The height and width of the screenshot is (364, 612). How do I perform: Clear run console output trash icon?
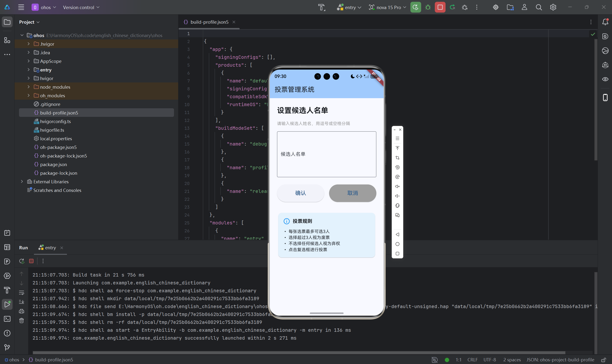click(x=22, y=321)
